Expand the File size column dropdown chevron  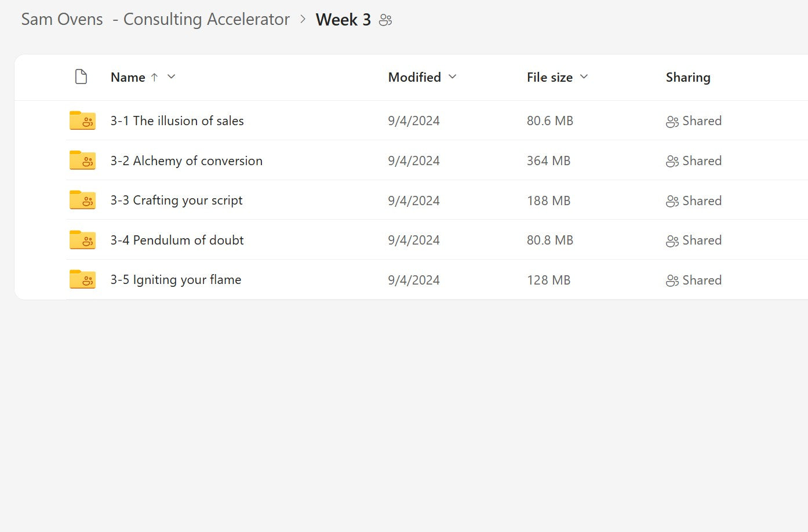click(x=584, y=76)
